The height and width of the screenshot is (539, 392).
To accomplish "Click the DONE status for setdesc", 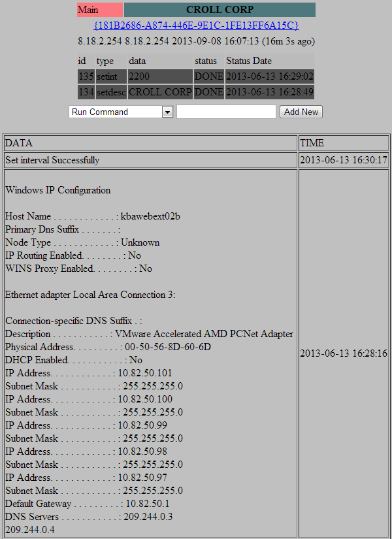I will point(208,92).
